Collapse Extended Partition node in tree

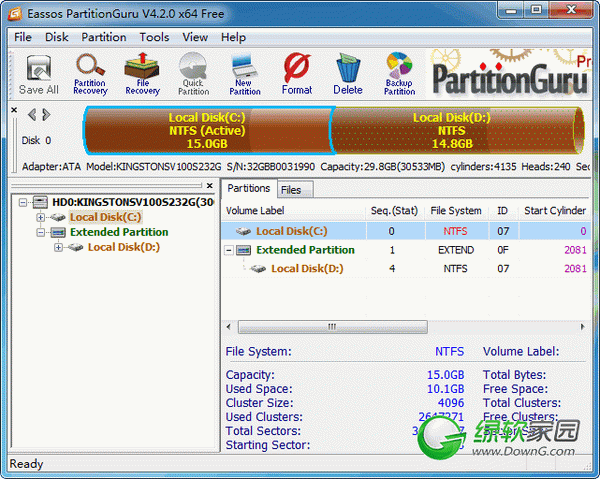pos(40,232)
